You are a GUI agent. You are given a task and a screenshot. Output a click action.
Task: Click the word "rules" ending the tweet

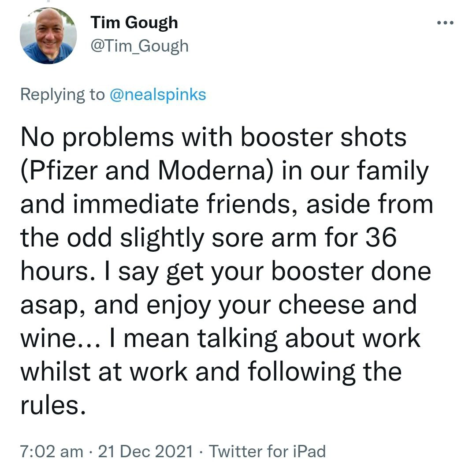point(49,406)
